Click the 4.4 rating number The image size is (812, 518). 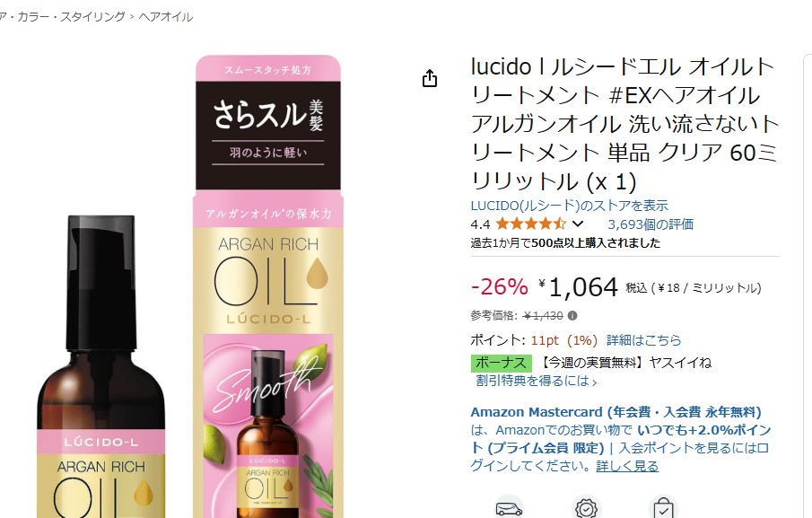480,224
